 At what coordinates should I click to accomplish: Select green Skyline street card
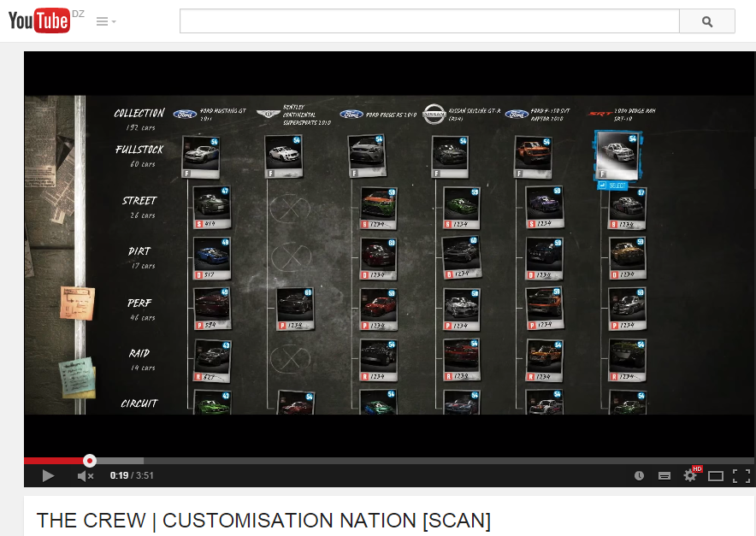(x=462, y=209)
